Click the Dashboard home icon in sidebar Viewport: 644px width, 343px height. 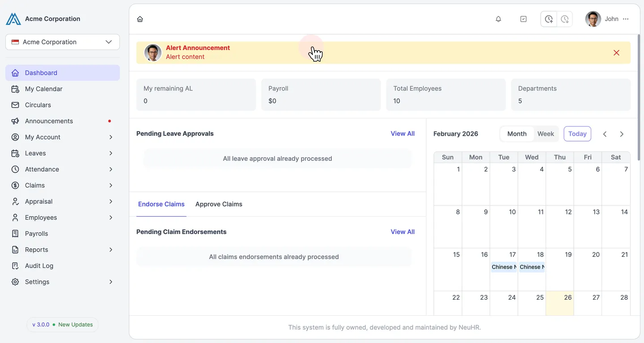tap(15, 73)
